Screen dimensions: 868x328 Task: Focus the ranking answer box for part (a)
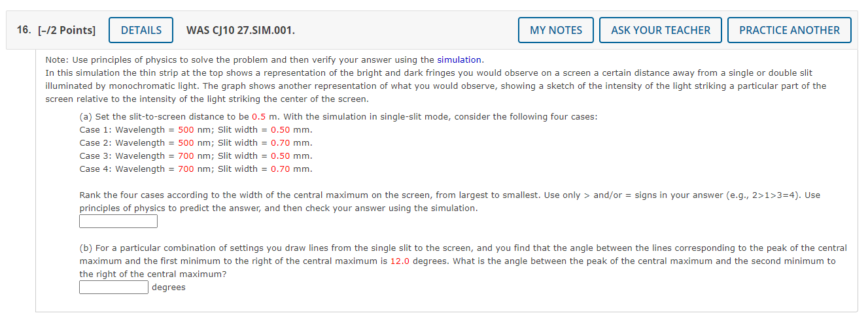coord(118,221)
